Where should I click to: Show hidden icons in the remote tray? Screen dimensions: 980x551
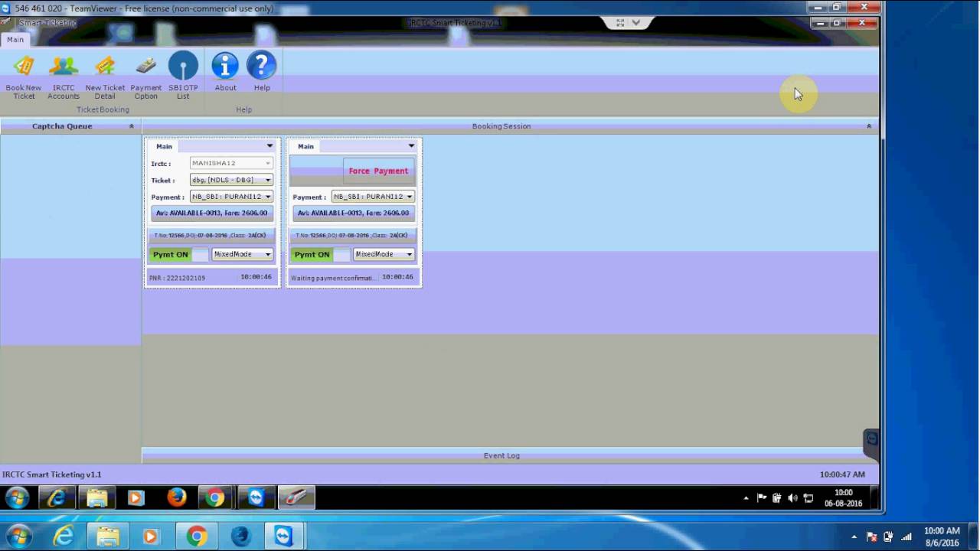click(x=746, y=498)
